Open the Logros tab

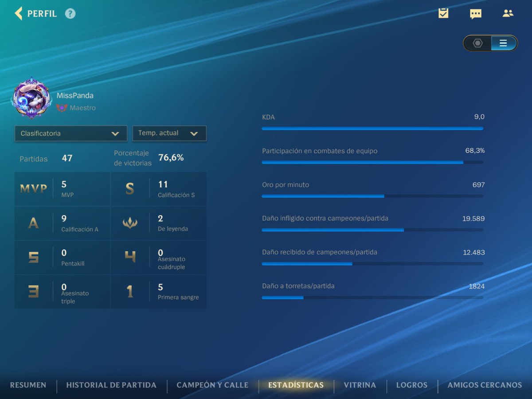click(x=411, y=385)
